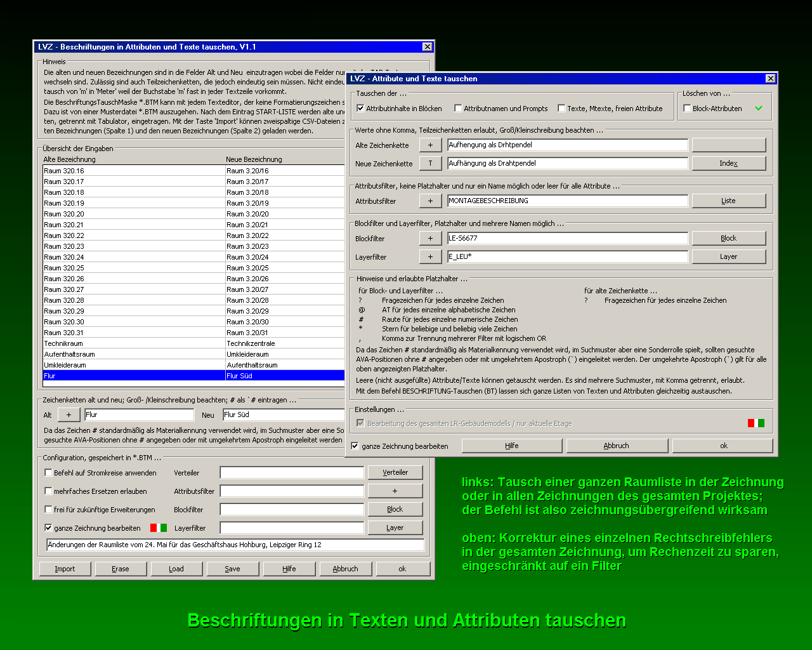Click the plus button next to Alt field

(x=69, y=415)
